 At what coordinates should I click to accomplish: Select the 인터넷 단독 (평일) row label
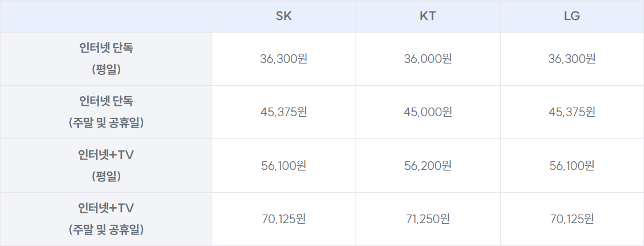[x=106, y=59]
